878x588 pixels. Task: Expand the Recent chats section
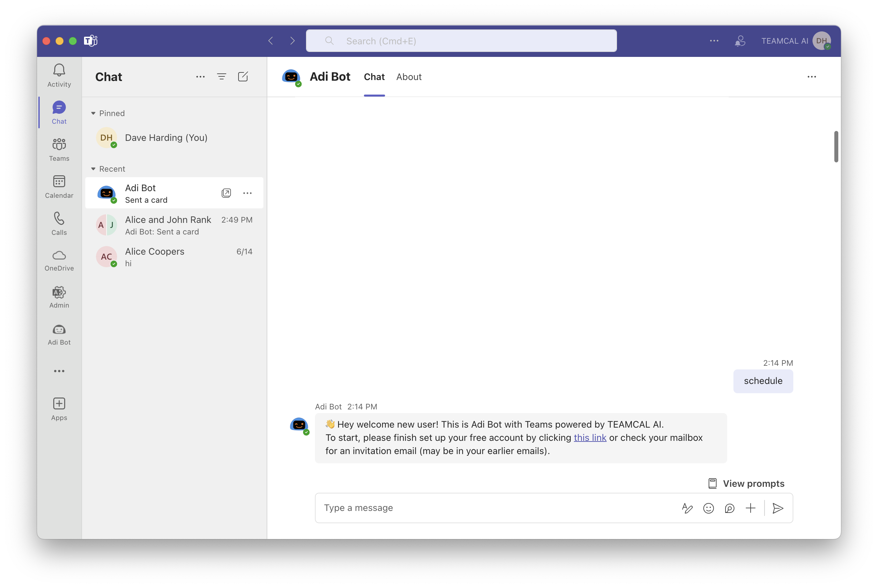click(93, 169)
